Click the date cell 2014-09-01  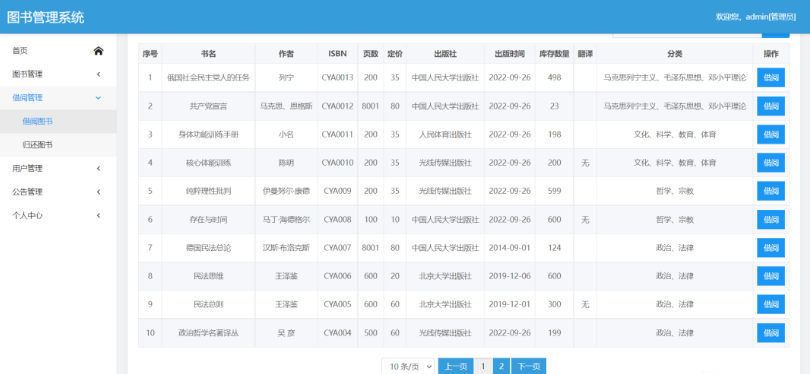click(x=509, y=248)
